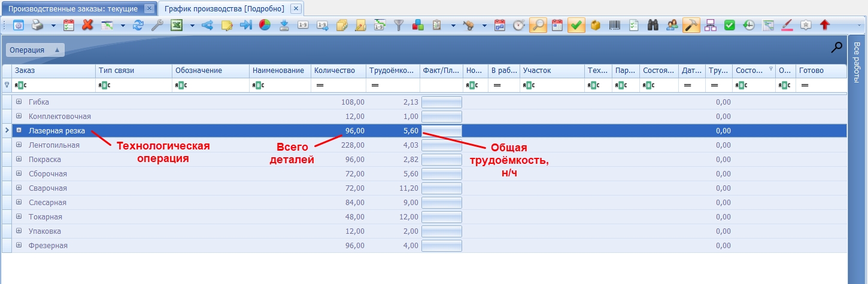Toggle the highlighted green checkmark button
This screenshot has width=868, height=284.
576,25
